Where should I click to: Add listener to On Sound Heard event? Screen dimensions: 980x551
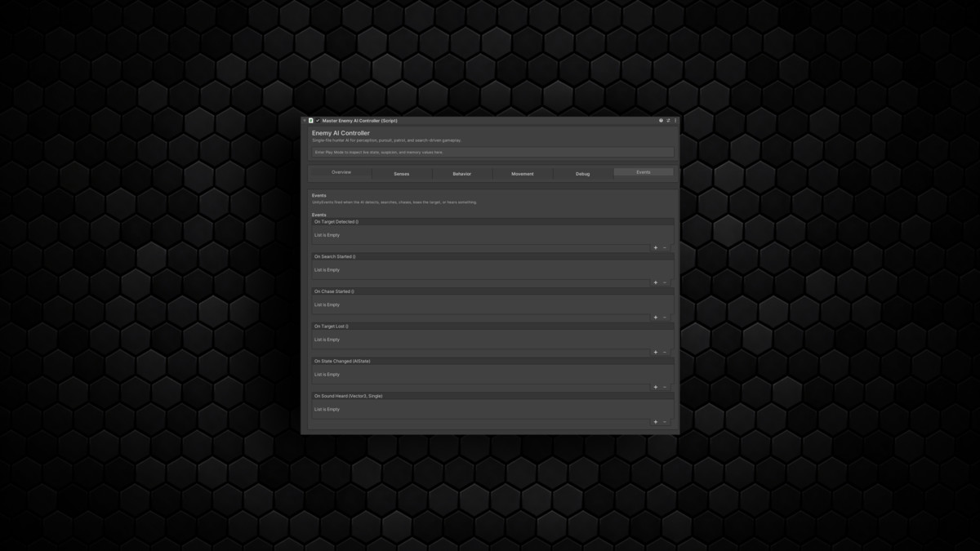[656, 422]
